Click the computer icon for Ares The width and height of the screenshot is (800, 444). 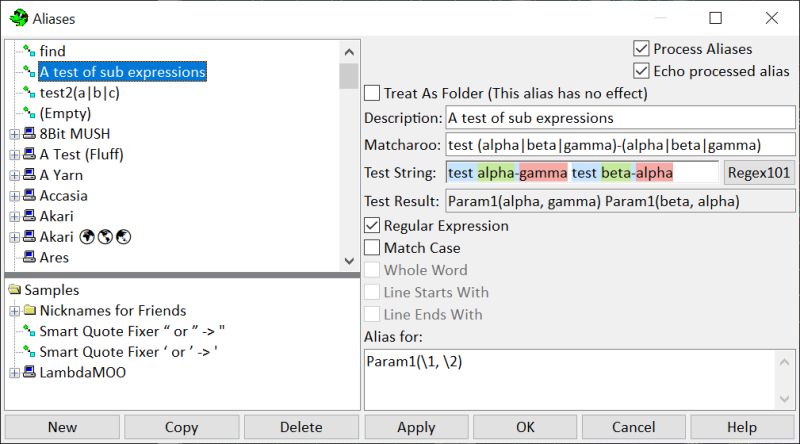coord(30,257)
